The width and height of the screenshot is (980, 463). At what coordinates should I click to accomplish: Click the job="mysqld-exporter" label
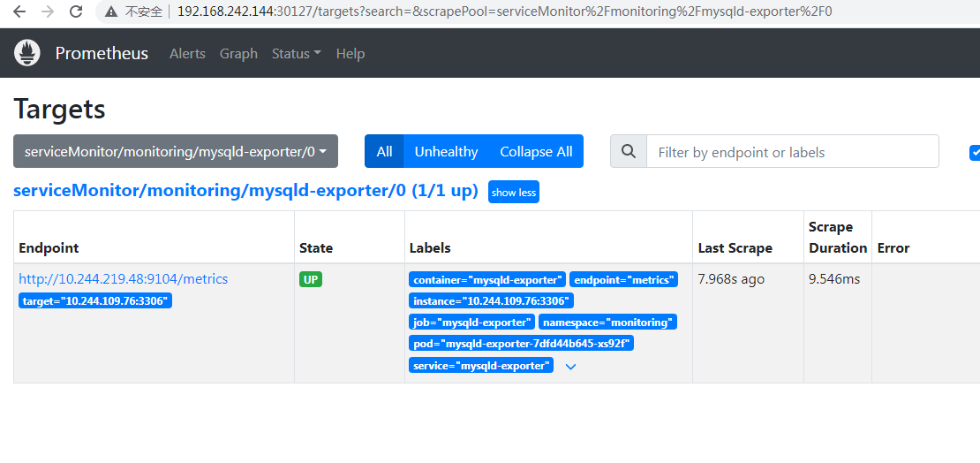click(471, 323)
